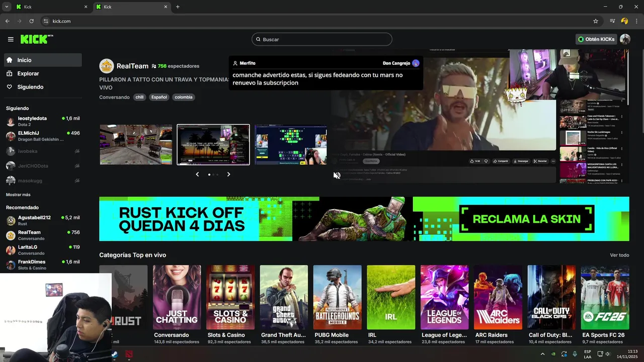Close the first Kick tab
This screenshot has height=362, width=644.
click(86, 7)
